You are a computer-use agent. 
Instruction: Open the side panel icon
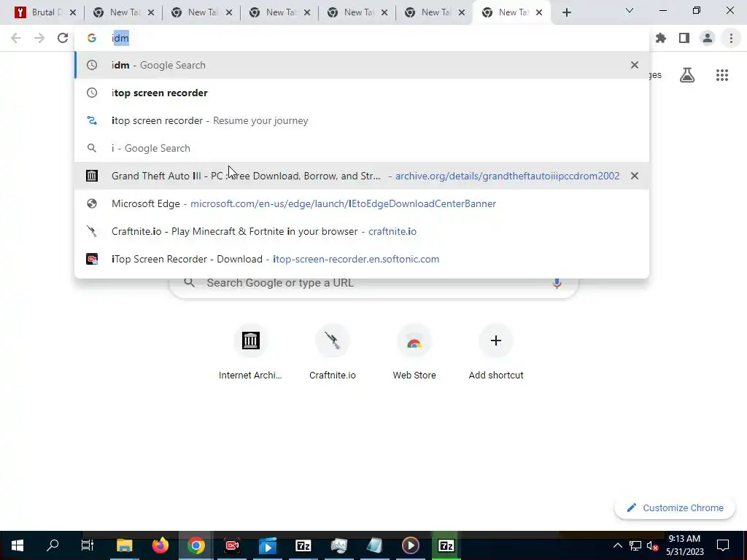(684, 38)
